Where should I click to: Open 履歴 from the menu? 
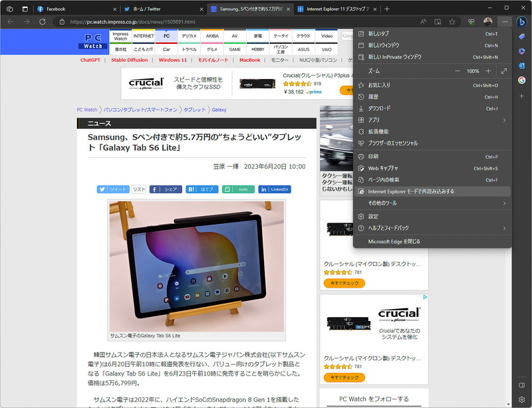tap(432, 96)
